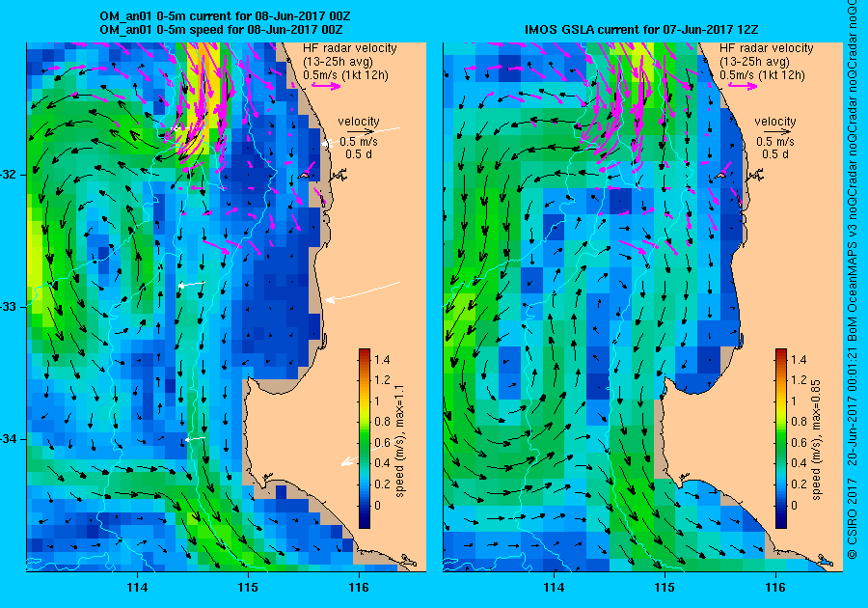Click the 'speed (m/s), max=0.85' color bar label

(816, 440)
